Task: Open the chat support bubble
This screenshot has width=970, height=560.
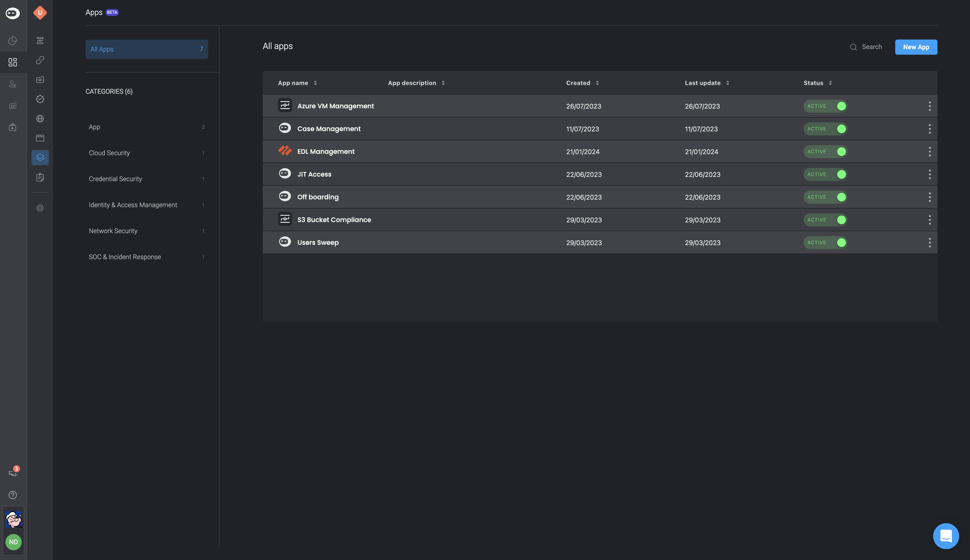Action: point(946,536)
